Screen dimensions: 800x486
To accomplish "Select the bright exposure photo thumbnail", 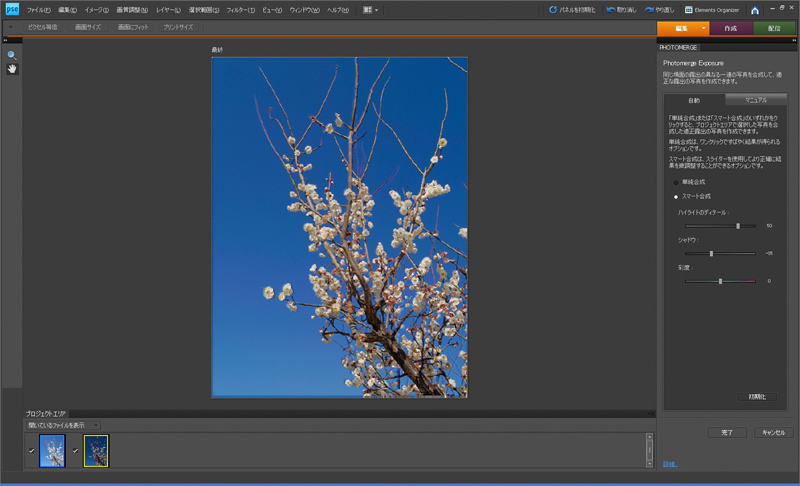I will (53, 451).
